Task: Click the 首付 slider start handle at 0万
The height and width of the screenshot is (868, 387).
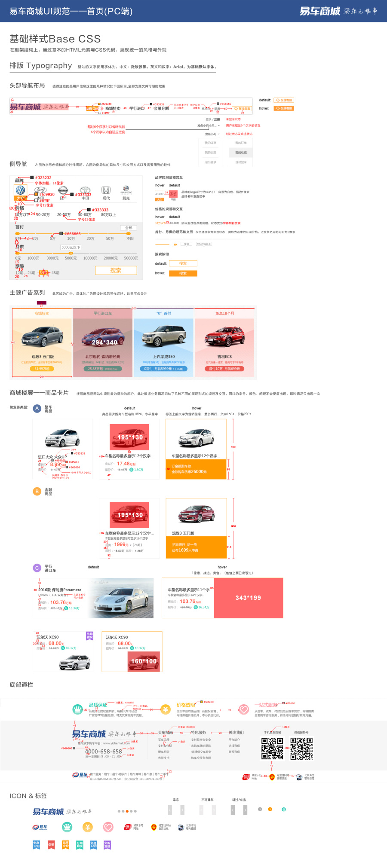Action: click(18, 234)
